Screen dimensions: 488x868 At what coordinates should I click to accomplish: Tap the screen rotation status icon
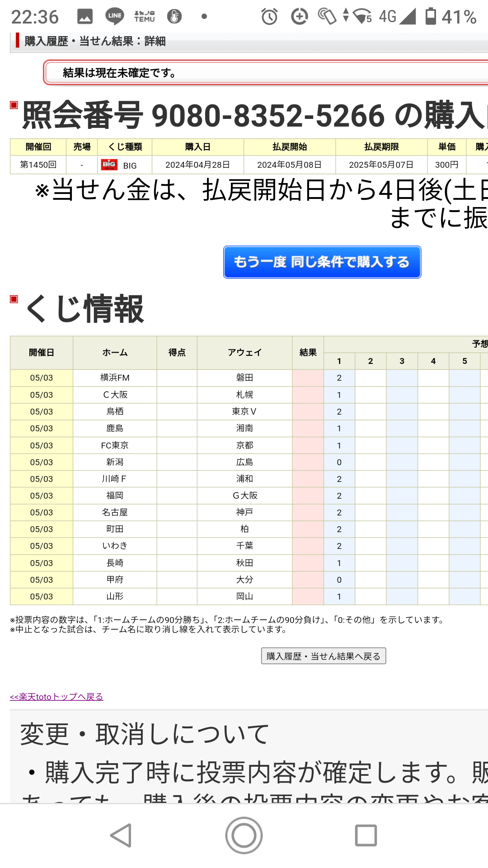coord(327,17)
